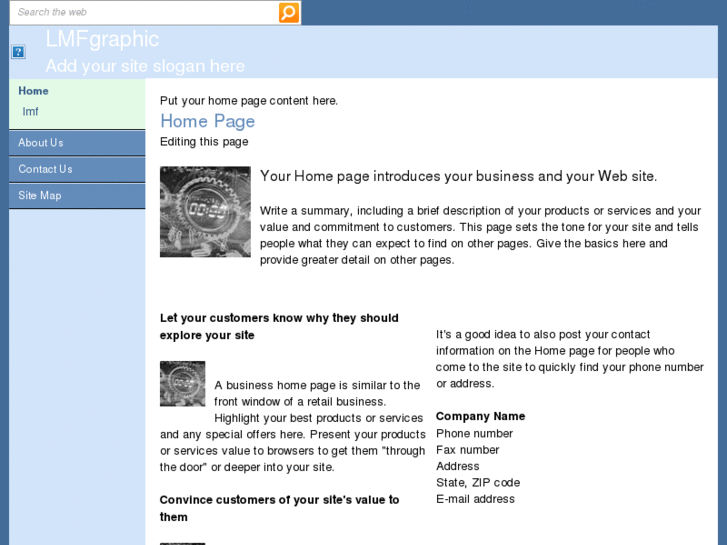Click Convince customers of your site's value heading
Image resolution: width=727 pixels, height=545 pixels.
click(x=280, y=508)
